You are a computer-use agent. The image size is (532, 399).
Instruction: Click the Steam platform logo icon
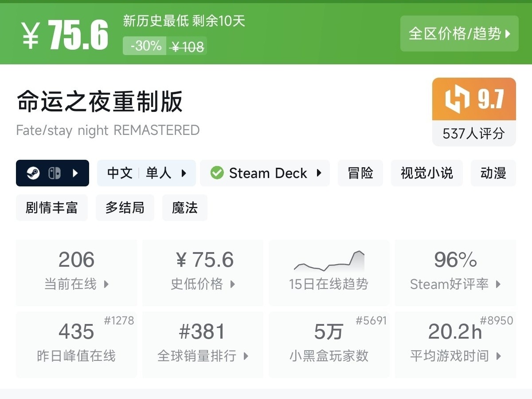[33, 173]
